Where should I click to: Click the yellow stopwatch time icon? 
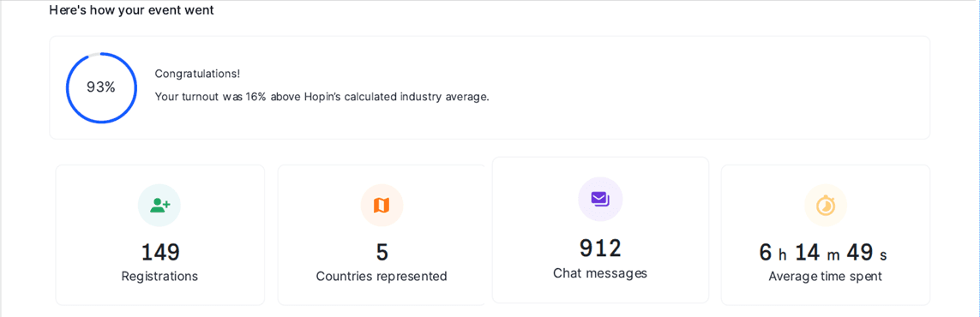coord(825,205)
